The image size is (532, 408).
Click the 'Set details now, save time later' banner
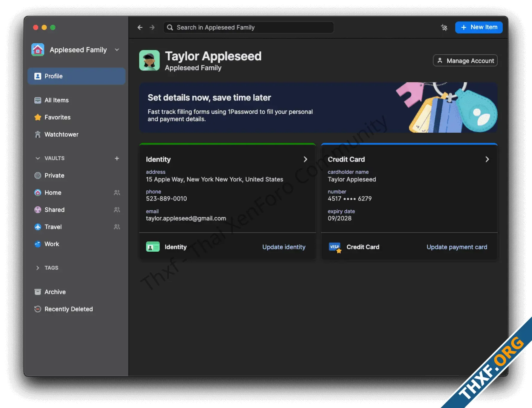[x=318, y=108]
